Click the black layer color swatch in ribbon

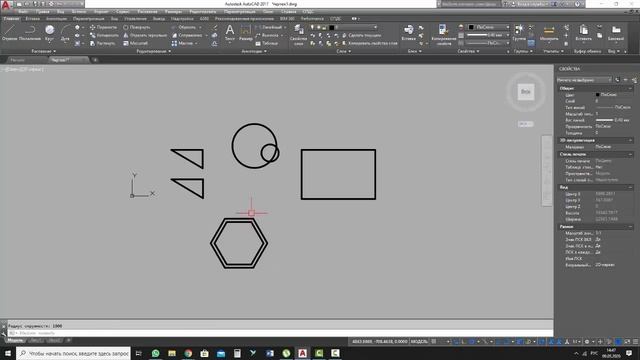(331, 28)
